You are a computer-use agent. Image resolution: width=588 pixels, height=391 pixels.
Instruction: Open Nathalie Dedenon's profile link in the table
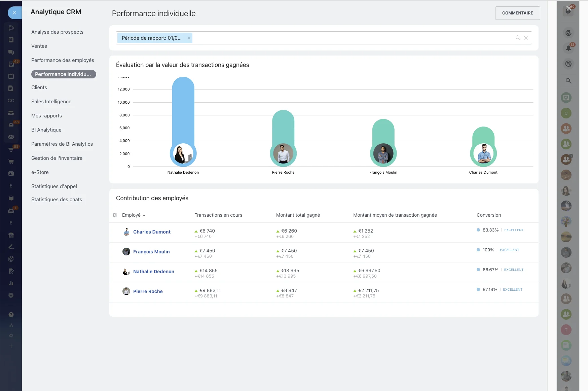point(153,272)
